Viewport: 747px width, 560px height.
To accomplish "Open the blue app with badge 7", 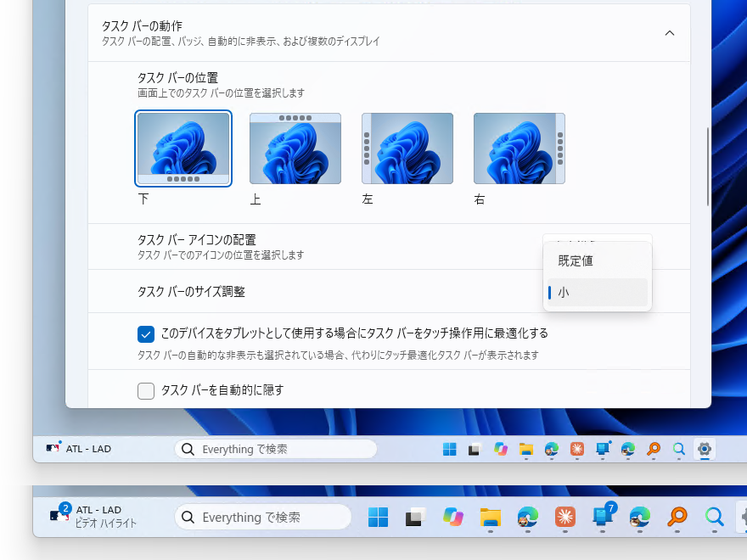I will pos(603,516).
